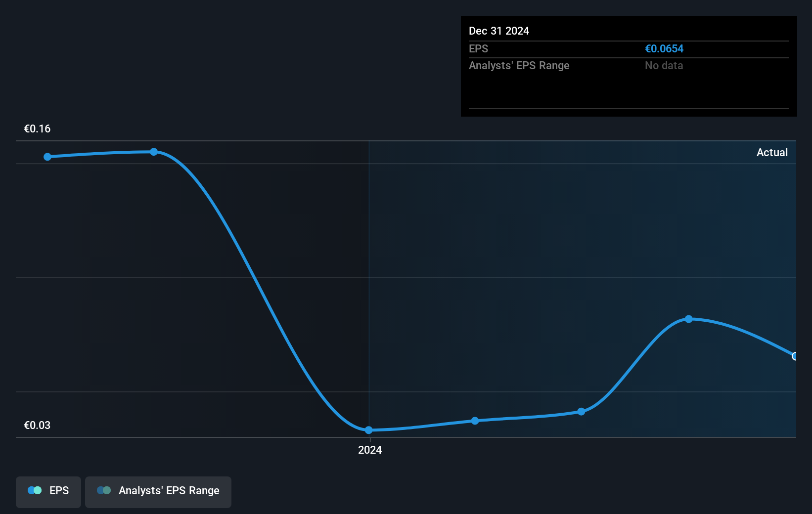Select the EPS peak data point near €0.16

pos(154,152)
